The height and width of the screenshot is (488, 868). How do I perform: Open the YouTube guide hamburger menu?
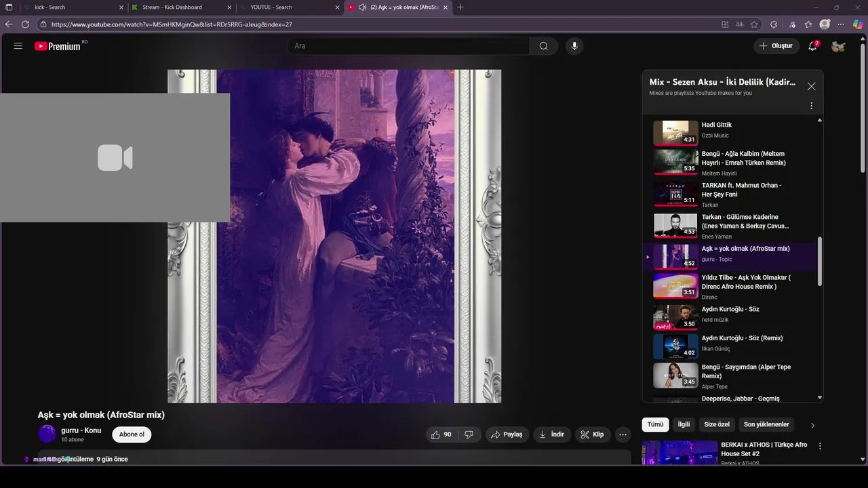(18, 46)
